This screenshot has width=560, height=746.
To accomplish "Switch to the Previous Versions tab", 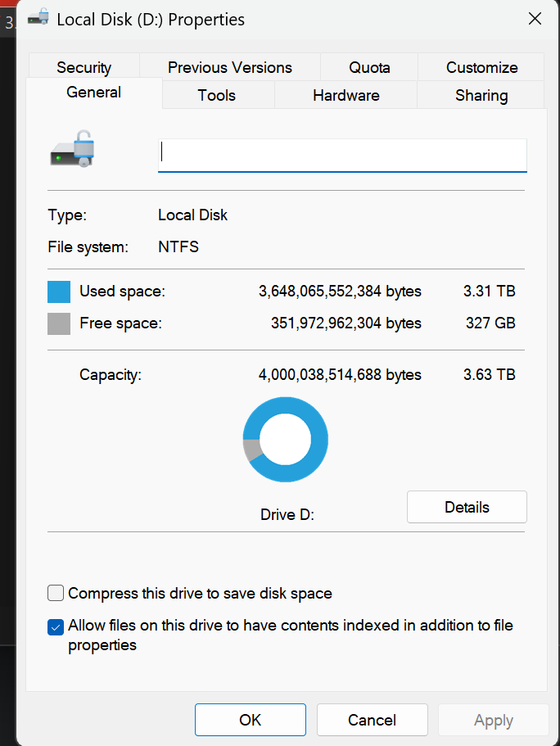I will (230, 67).
